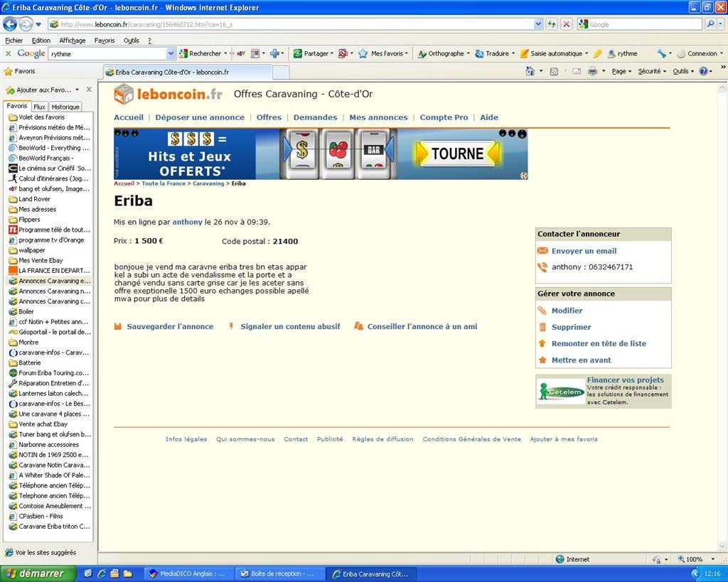Open the Land Rover favorites folder

coord(34,199)
